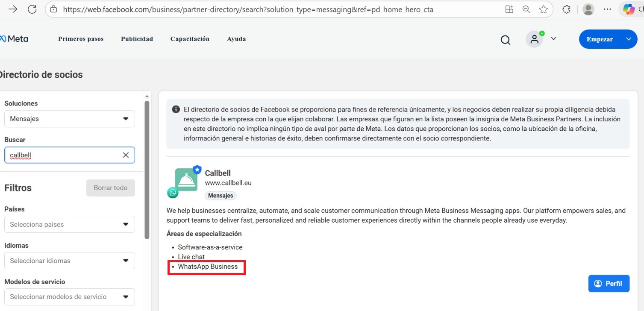The image size is (644, 311).
Task: Click the account profile icon
Action: tap(534, 39)
